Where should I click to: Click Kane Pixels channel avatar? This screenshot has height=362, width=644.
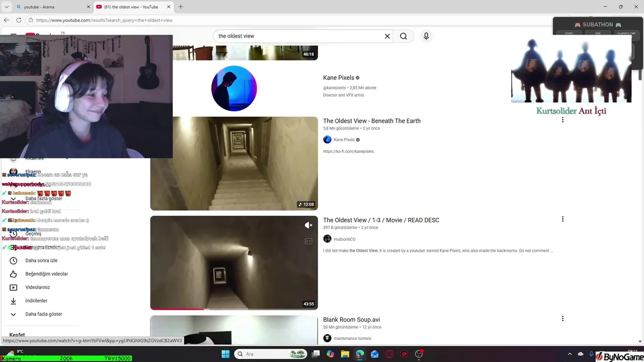(234, 88)
